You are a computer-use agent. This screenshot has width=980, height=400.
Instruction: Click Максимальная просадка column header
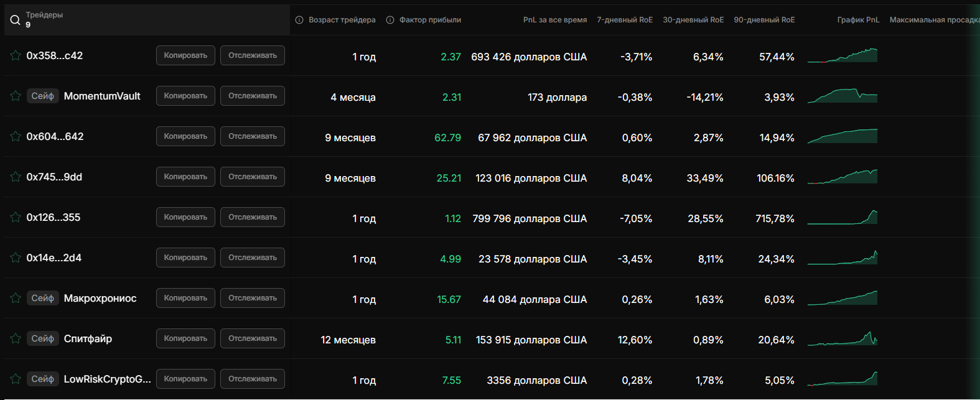click(x=933, y=20)
